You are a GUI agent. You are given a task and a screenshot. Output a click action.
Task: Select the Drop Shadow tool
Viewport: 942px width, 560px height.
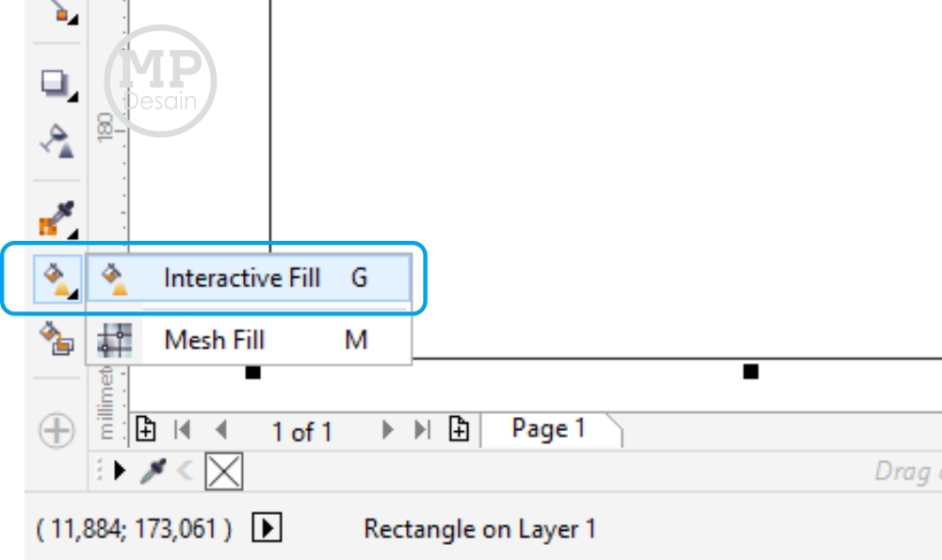point(57,85)
